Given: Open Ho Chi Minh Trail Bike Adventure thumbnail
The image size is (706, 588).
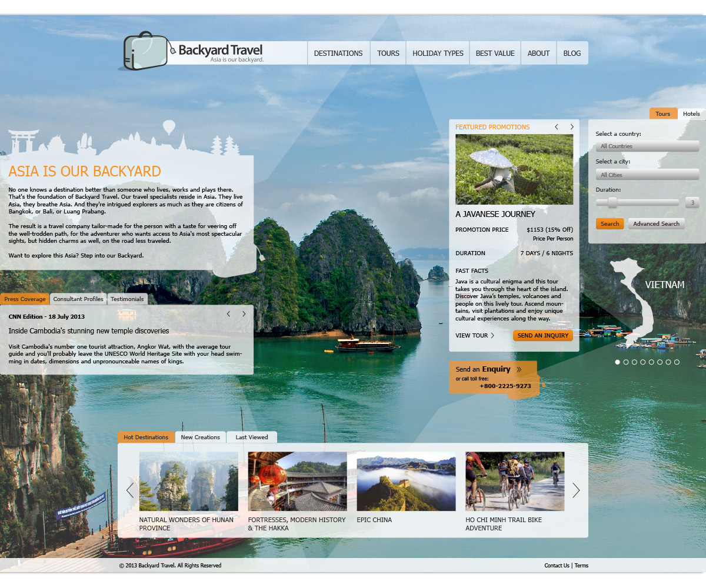Looking at the screenshot, I should (515, 481).
